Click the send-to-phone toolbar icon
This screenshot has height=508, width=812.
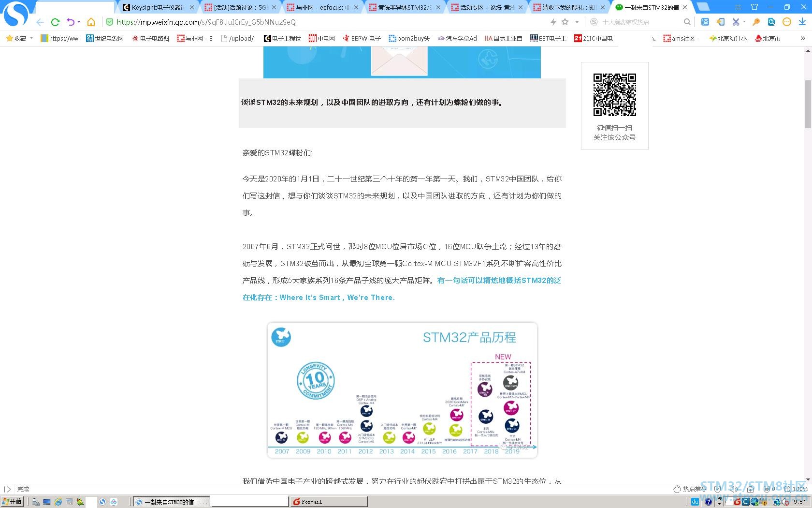[x=721, y=22]
